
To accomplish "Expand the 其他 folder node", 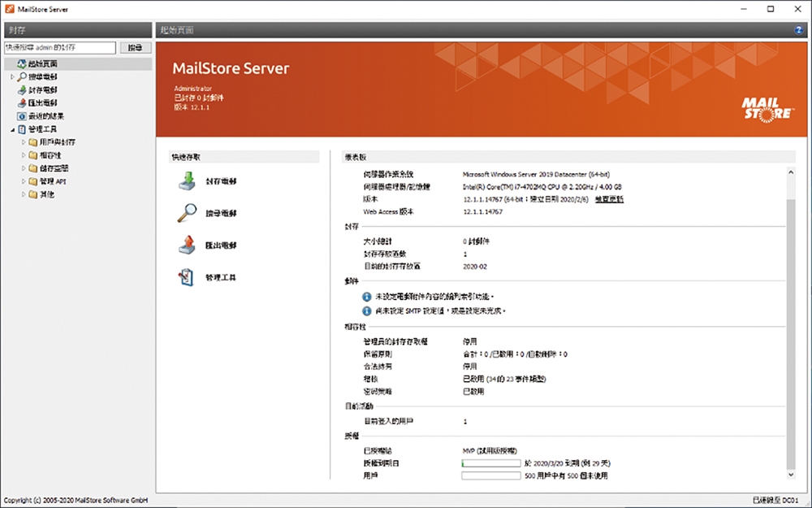I will pyautogui.click(x=24, y=194).
